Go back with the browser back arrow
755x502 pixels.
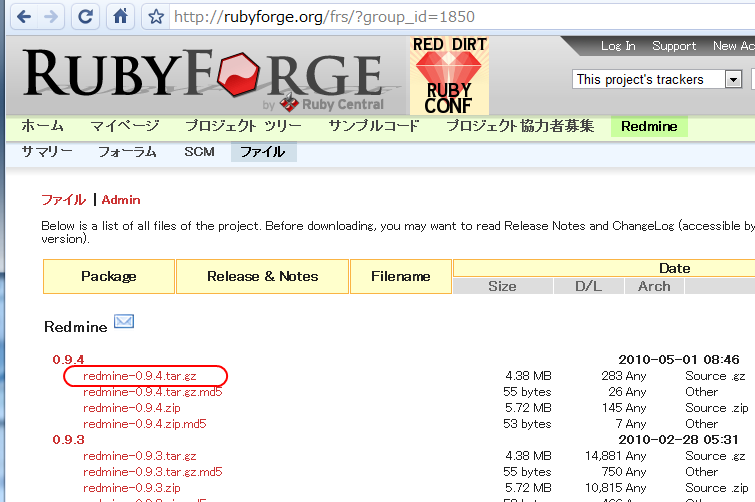click(x=24, y=17)
